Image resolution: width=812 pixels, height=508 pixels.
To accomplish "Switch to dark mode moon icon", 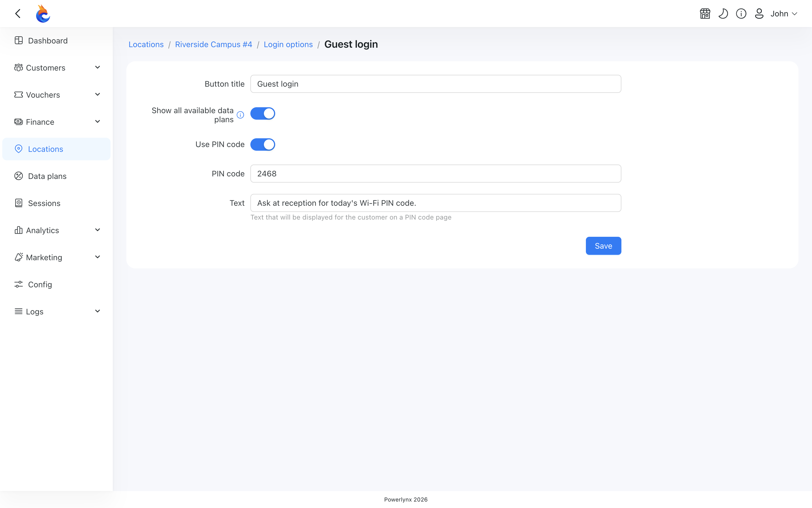I will pyautogui.click(x=723, y=14).
